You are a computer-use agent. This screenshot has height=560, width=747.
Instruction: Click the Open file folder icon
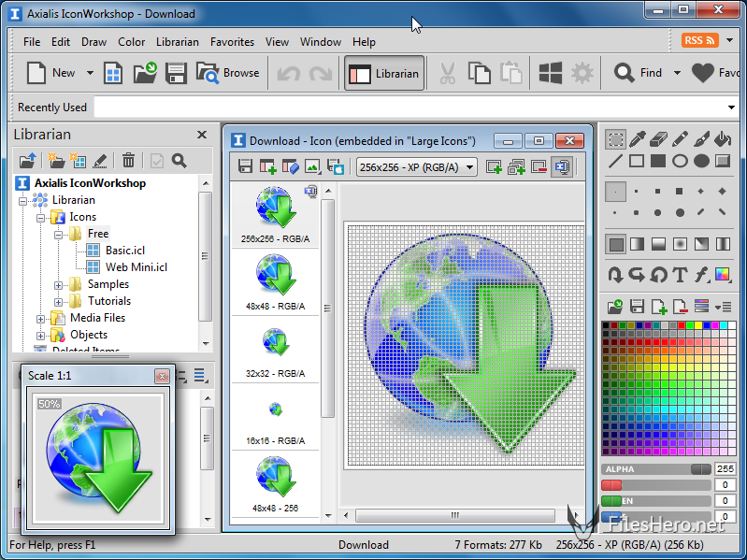pyautogui.click(x=145, y=73)
